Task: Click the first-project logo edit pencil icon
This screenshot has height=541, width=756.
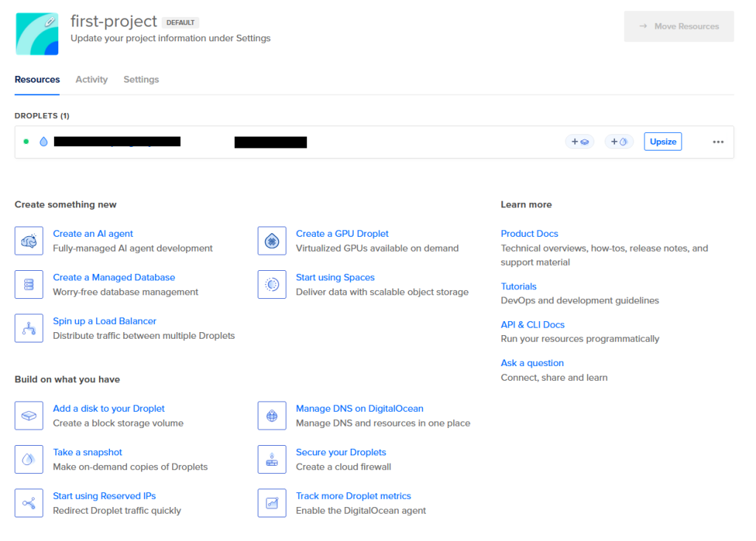Action: pos(49,21)
